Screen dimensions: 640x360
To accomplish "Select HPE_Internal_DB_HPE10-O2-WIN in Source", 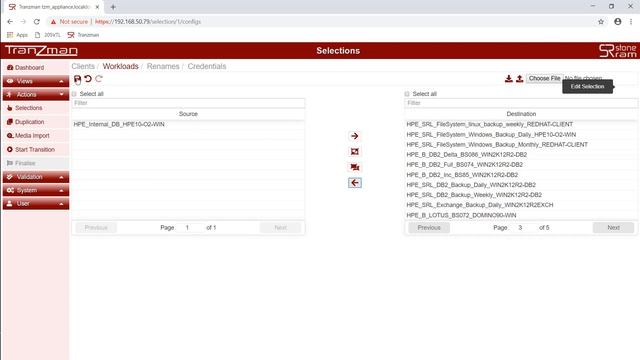I will [x=188, y=124].
